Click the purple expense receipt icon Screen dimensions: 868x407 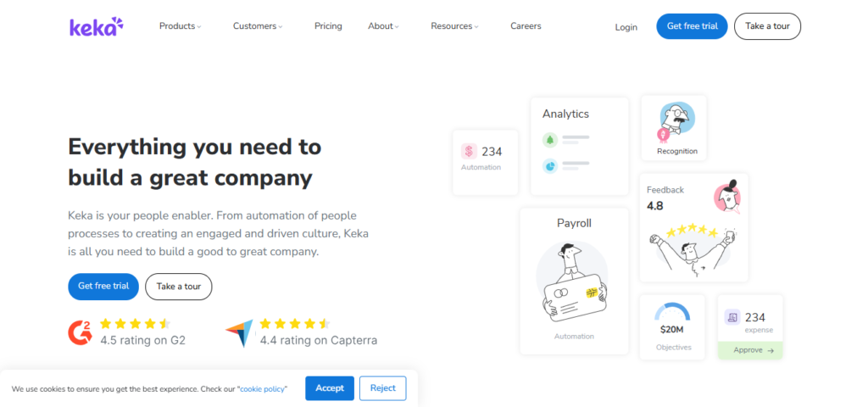click(733, 317)
